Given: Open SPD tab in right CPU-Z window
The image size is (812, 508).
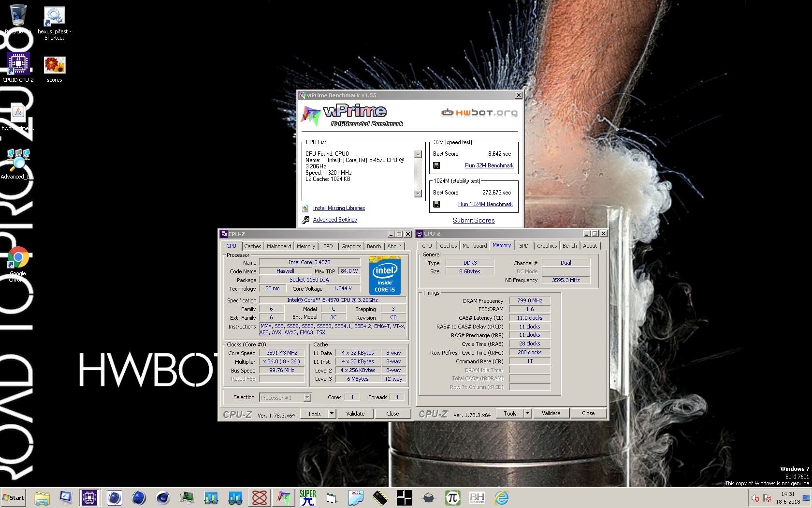Looking at the screenshot, I should tap(524, 246).
